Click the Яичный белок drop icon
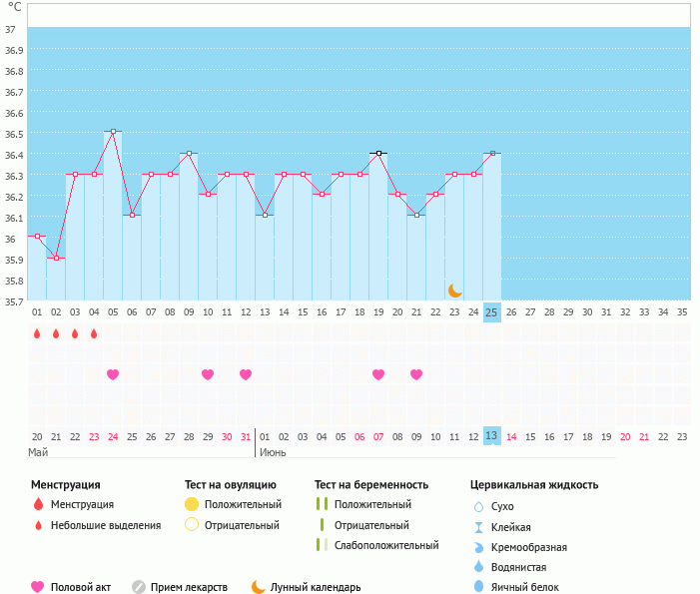 (479, 587)
